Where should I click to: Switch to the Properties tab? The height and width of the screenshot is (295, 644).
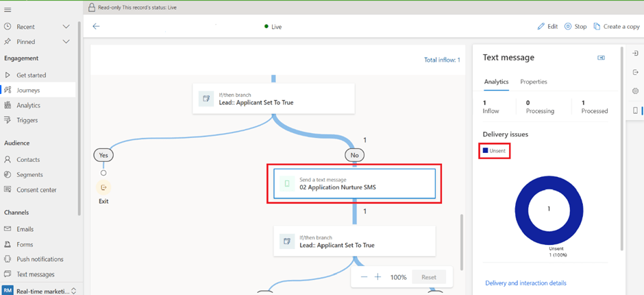pos(533,82)
